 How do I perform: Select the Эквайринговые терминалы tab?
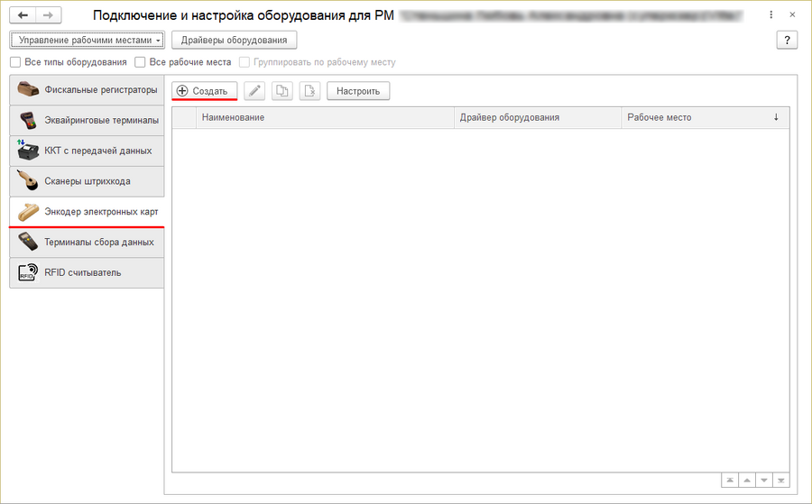pos(87,121)
